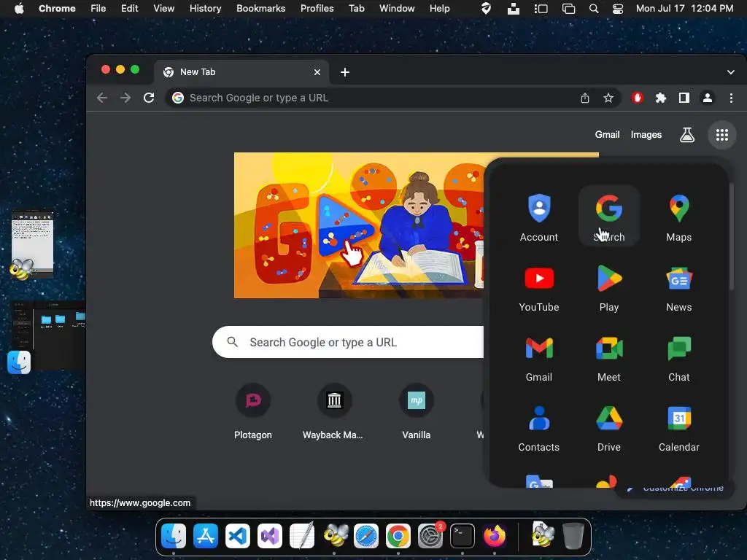
Task: Select the New Tab tab
Action: coord(241,72)
